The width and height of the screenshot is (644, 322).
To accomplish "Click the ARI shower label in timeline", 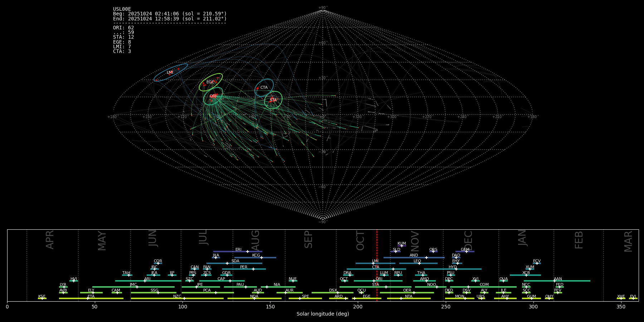I will (x=147, y=279).
